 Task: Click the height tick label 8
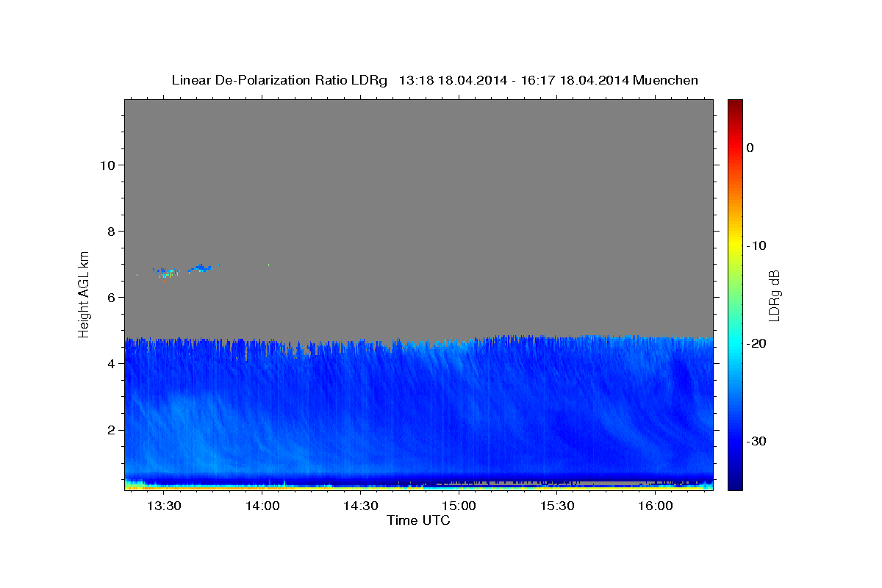tap(110, 231)
